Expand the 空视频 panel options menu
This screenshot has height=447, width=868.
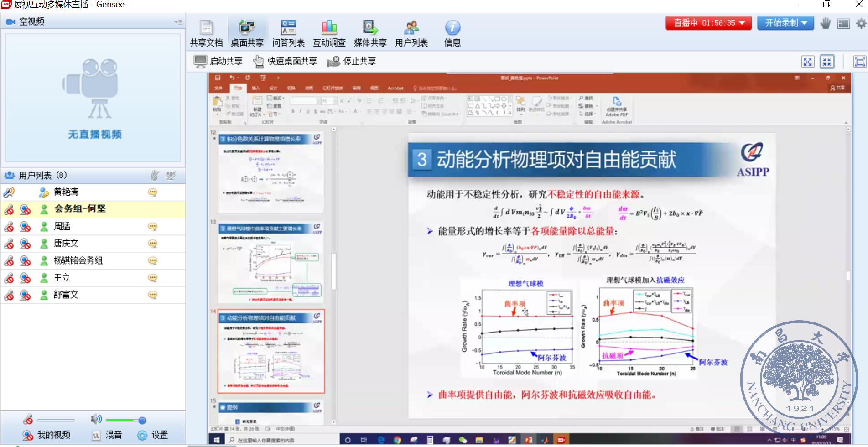click(177, 21)
